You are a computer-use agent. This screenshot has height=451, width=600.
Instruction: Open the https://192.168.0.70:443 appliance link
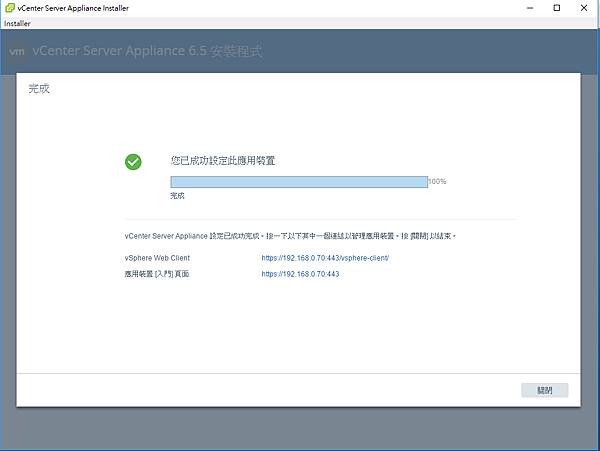(300, 274)
